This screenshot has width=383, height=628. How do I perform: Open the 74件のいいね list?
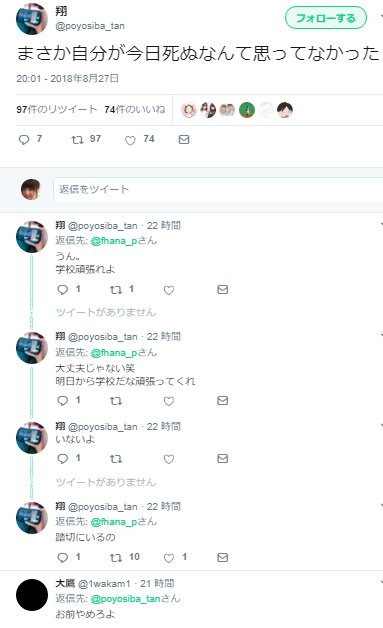pyautogui.click(x=135, y=109)
